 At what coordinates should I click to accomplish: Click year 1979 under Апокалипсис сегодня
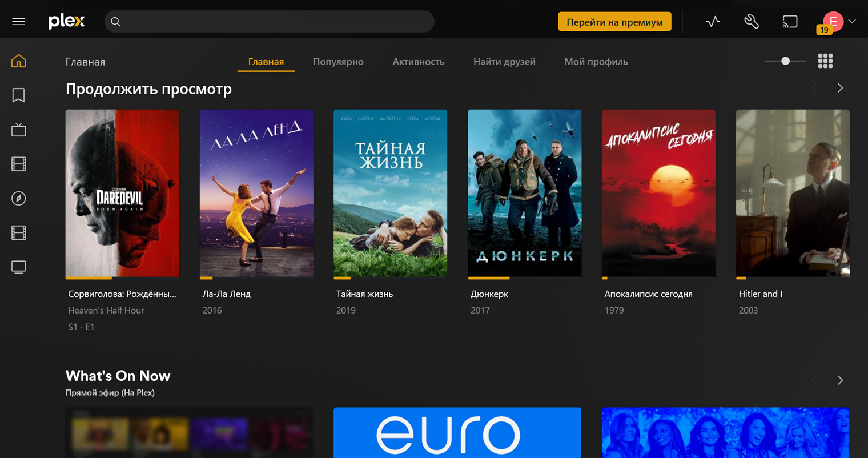click(x=614, y=311)
